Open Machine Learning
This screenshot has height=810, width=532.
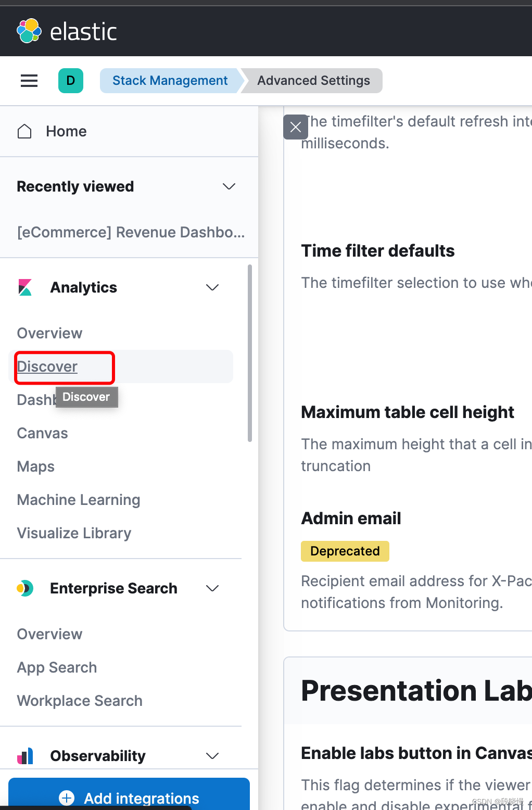pyautogui.click(x=79, y=500)
